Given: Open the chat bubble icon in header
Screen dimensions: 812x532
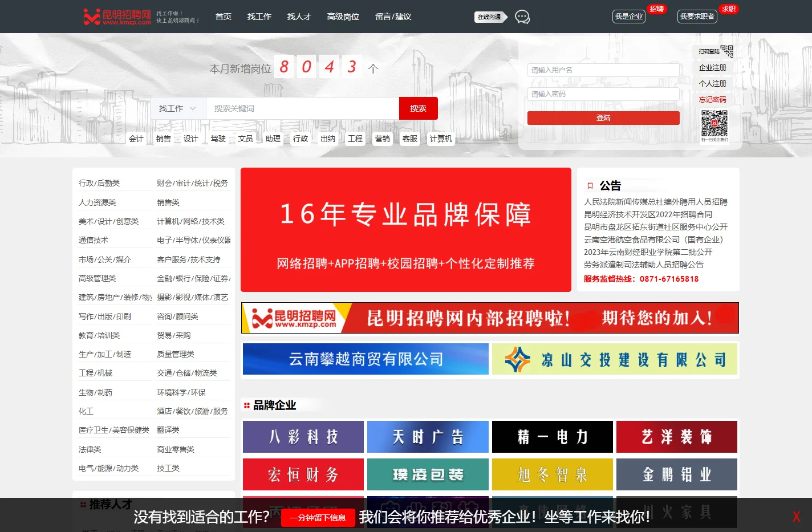Looking at the screenshot, I should tap(522, 17).
